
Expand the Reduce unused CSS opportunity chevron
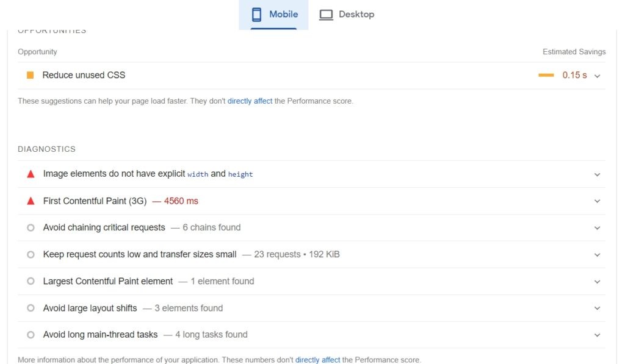[597, 76]
